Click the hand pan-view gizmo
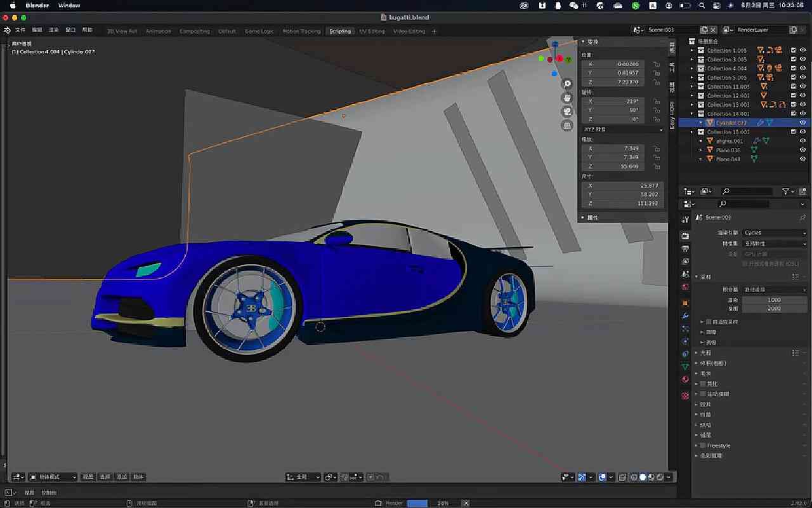Screen dimensions: 812x508 [x=567, y=98]
